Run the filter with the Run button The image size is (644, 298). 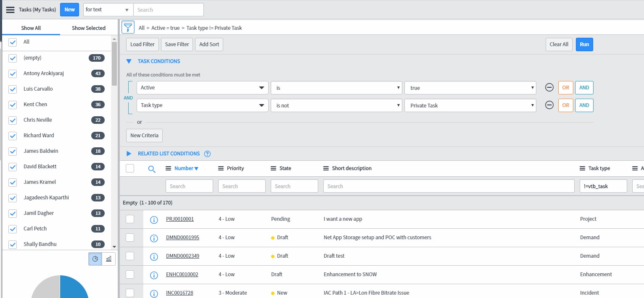click(x=584, y=44)
